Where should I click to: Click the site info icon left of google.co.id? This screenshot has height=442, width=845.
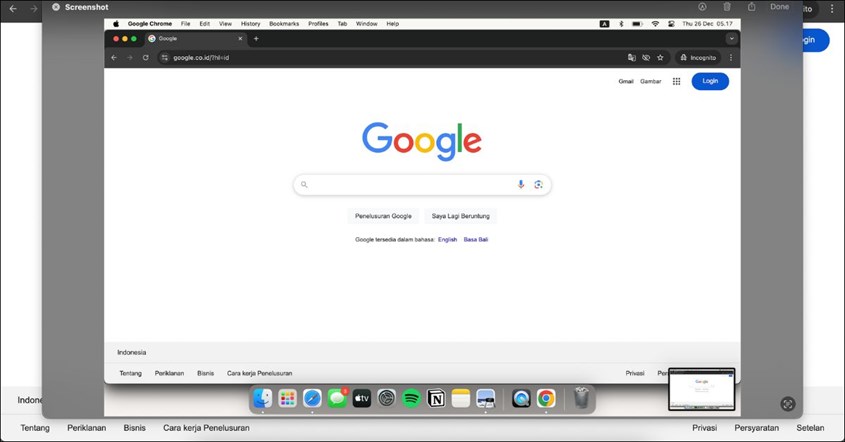coord(165,58)
